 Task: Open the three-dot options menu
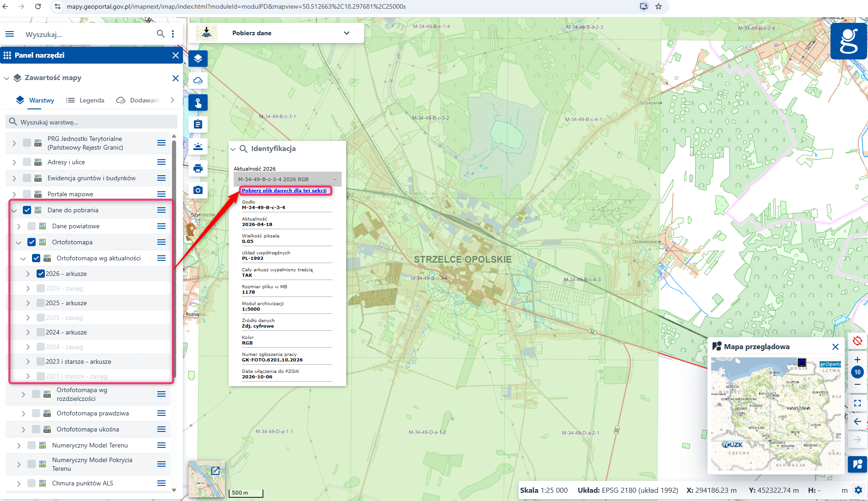[173, 34]
